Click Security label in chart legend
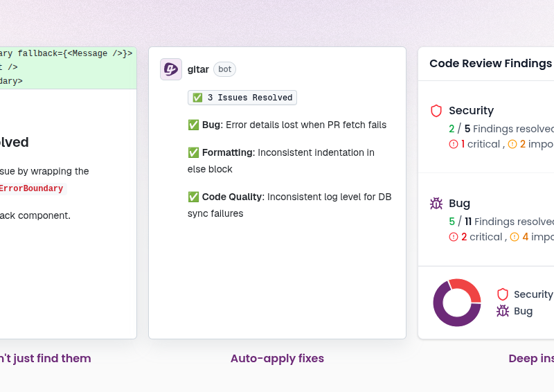Screen dimensions: 554x392 tap(533, 294)
